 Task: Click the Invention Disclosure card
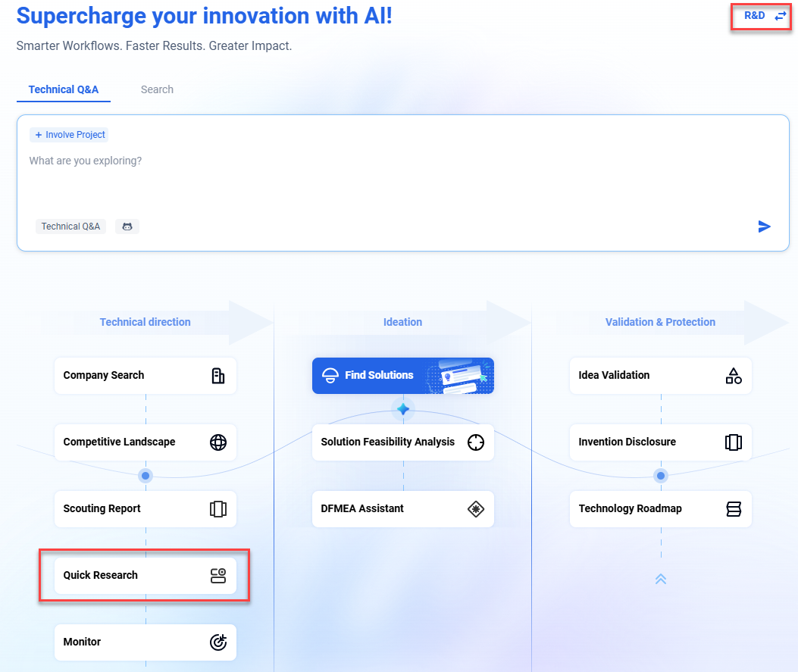pos(660,442)
